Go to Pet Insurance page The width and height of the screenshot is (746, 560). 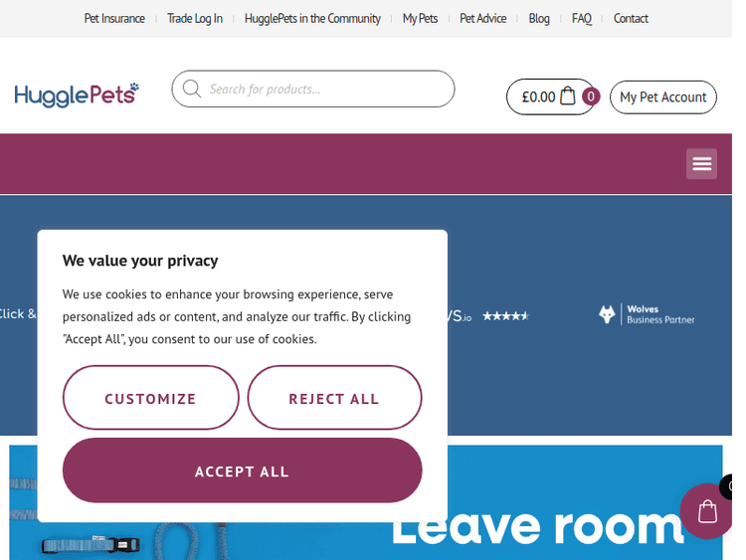coord(114,18)
